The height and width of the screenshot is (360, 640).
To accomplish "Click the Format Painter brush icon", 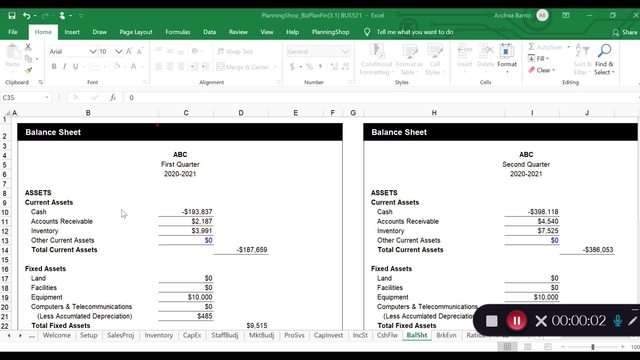I will pos(28,70).
